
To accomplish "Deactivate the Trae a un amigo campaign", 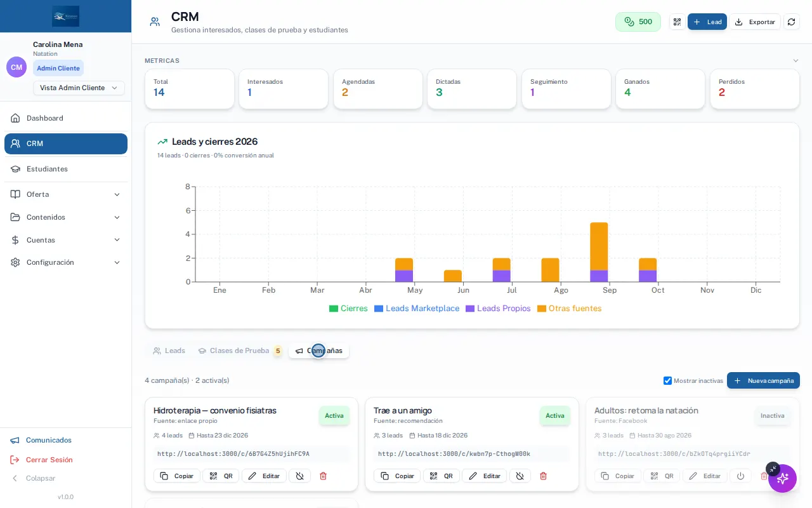I will tap(520, 476).
